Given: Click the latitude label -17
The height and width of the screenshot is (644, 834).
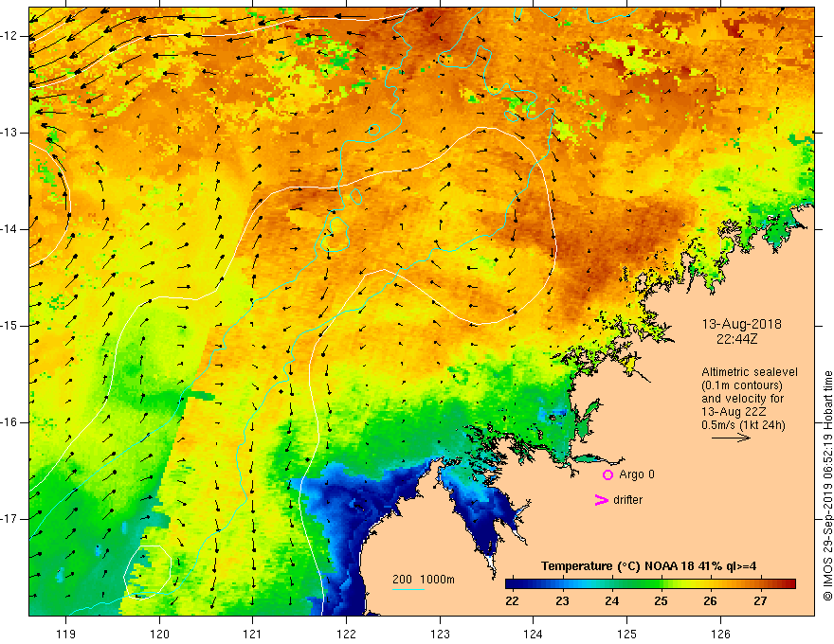Looking at the screenshot, I should pos(9,519).
